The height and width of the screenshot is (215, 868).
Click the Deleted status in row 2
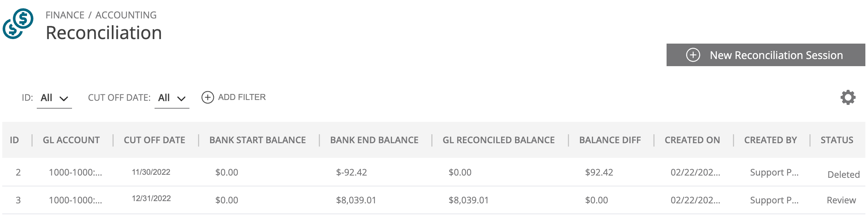844,174
